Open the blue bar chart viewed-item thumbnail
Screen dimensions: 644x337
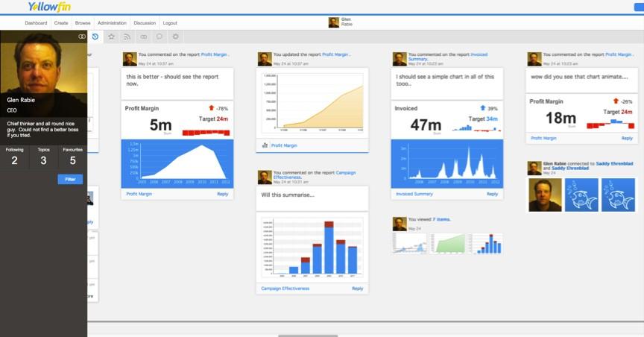point(487,243)
